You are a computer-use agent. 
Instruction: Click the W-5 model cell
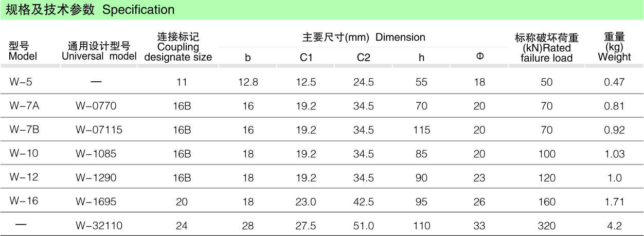pos(21,81)
